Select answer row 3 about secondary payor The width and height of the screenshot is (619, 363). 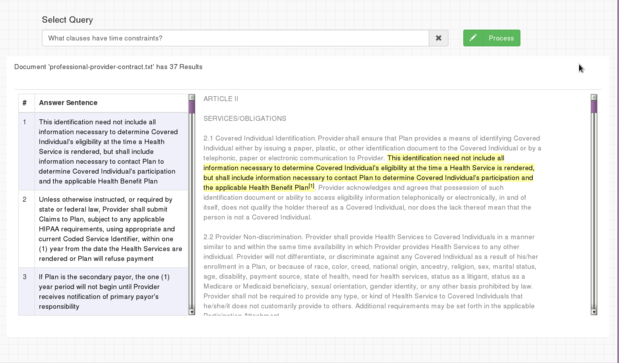pyautogui.click(x=103, y=292)
